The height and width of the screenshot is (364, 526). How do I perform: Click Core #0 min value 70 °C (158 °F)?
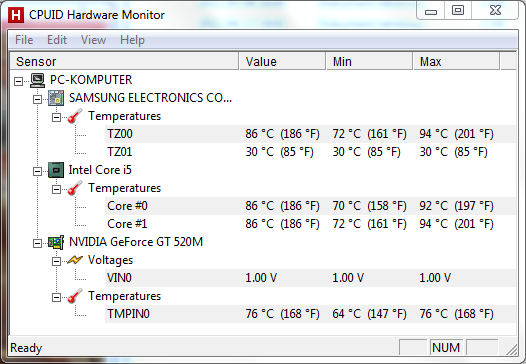(369, 206)
